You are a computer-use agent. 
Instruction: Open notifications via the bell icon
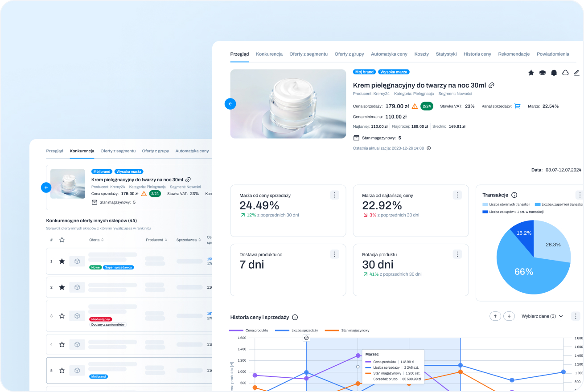pos(554,73)
